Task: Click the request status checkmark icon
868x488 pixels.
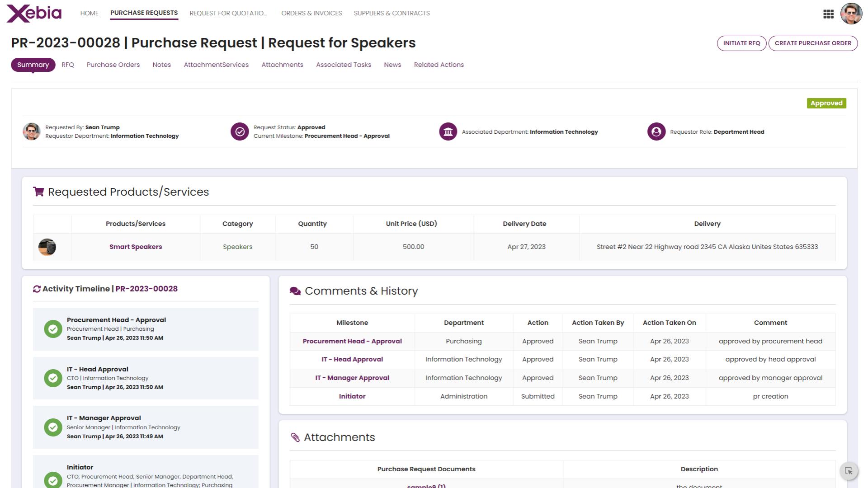Action: (x=240, y=131)
